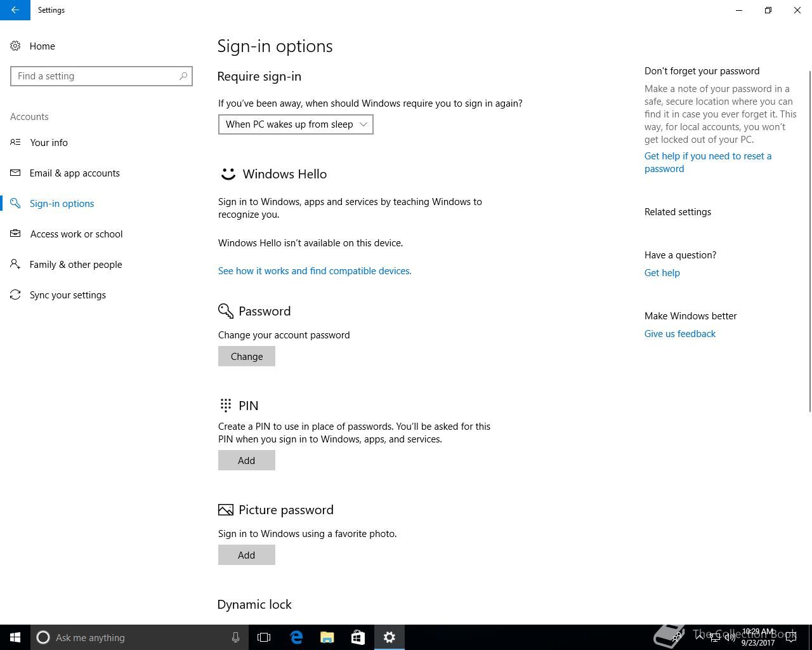
Task: Click the Ask me anything search box
Action: (x=138, y=637)
